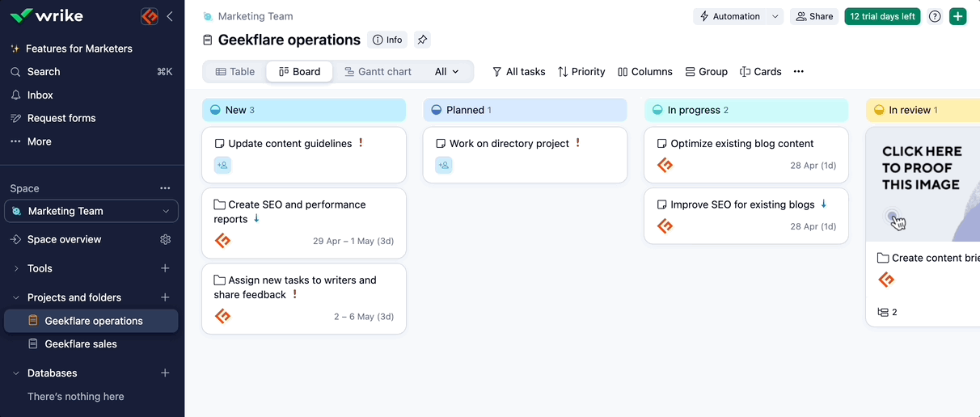Click assignee avatar on Optimize existing blog card
980x417 pixels.
(x=665, y=165)
